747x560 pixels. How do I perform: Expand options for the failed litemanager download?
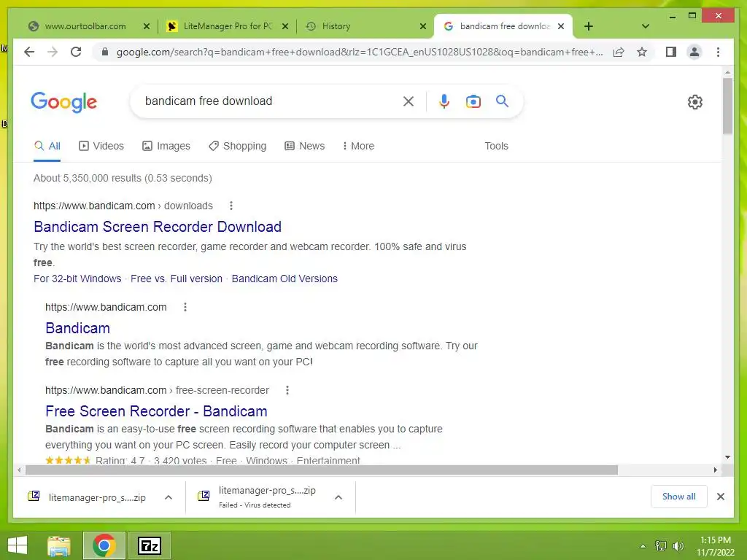[x=338, y=497]
